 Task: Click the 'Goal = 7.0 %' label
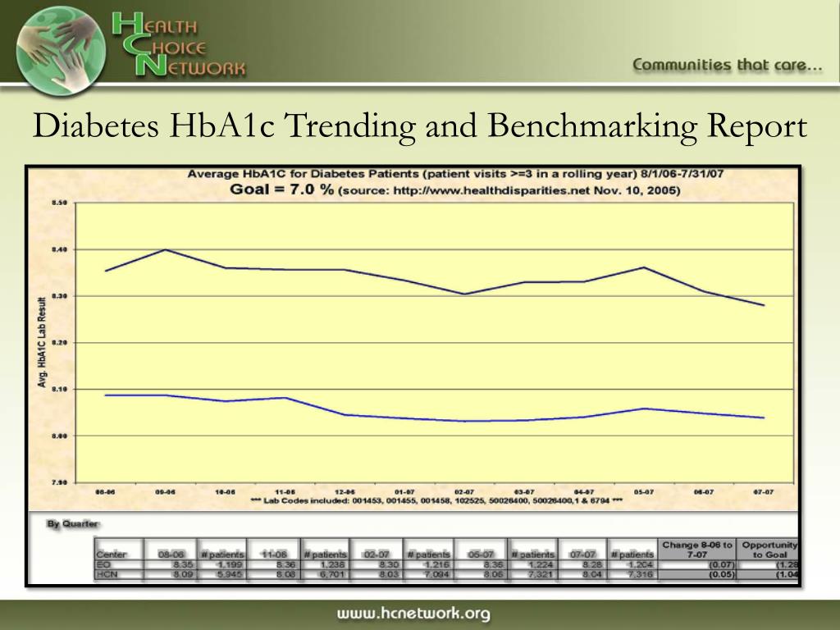[x=282, y=189]
